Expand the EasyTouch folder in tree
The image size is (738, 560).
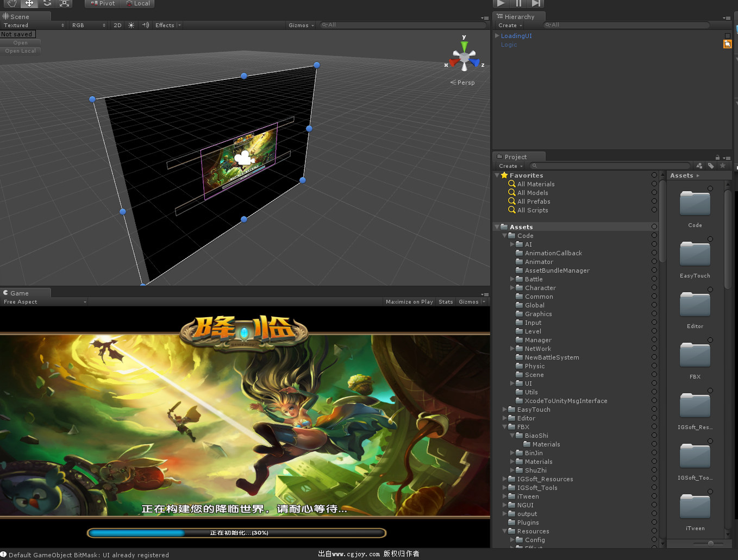pyautogui.click(x=504, y=410)
